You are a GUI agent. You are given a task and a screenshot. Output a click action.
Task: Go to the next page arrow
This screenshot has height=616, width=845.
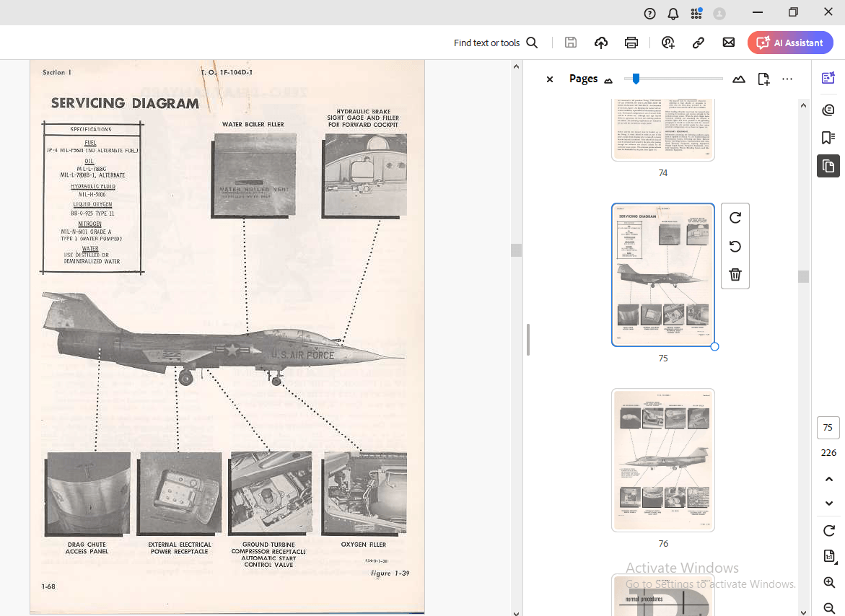tap(829, 503)
